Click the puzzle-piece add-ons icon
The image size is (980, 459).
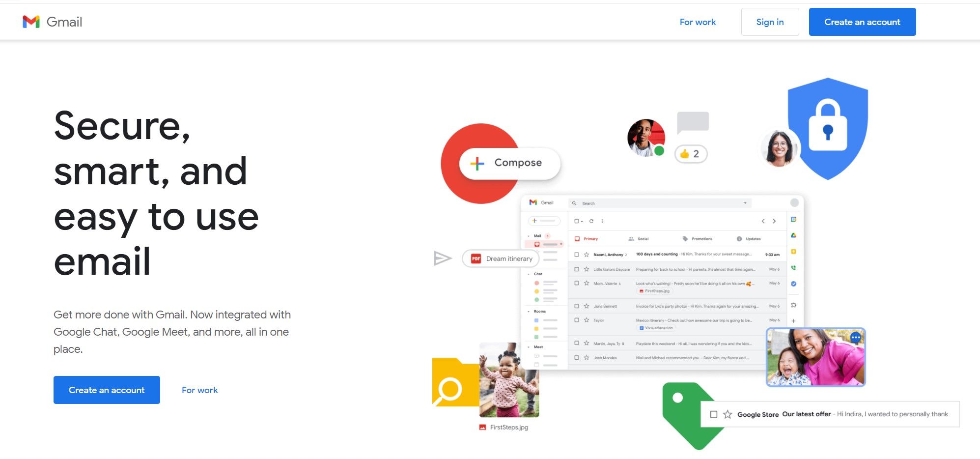793,305
